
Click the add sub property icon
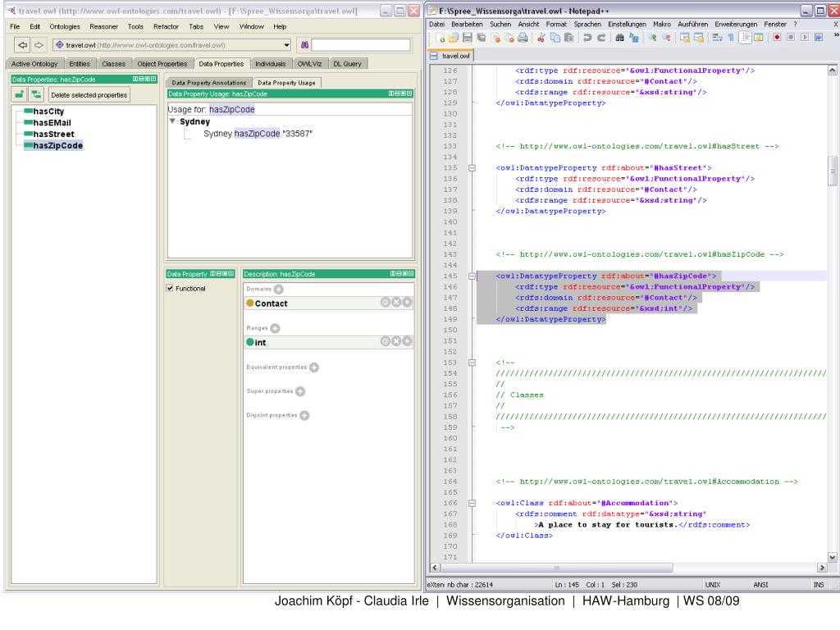(x=20, y=95)
